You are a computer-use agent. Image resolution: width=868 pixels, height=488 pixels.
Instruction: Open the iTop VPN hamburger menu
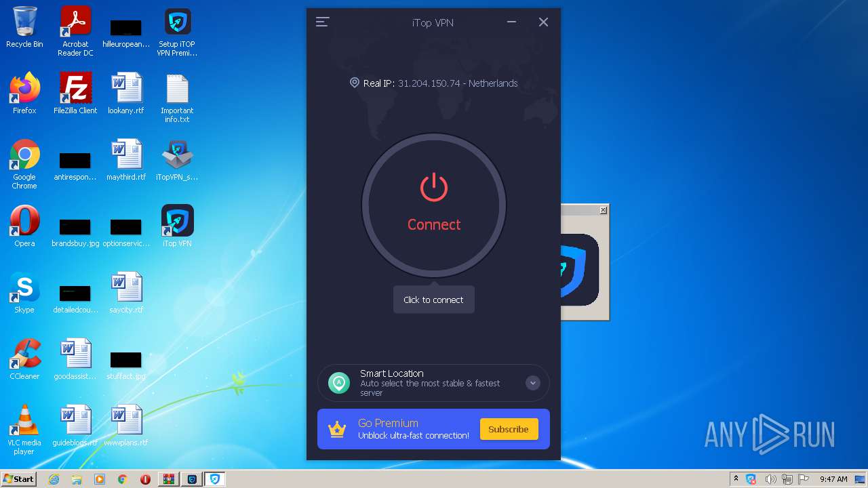(323, 22)
